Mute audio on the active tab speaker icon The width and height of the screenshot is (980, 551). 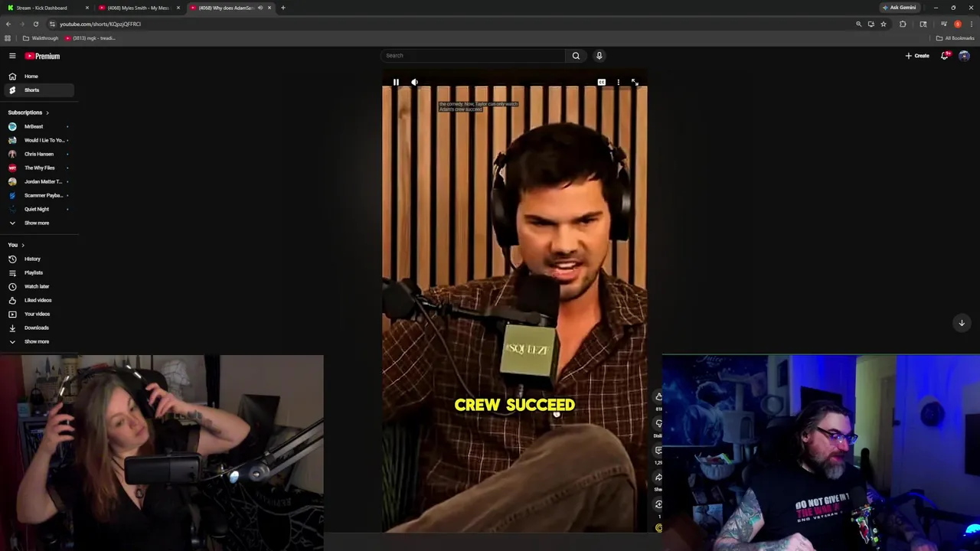pos(260,8)
